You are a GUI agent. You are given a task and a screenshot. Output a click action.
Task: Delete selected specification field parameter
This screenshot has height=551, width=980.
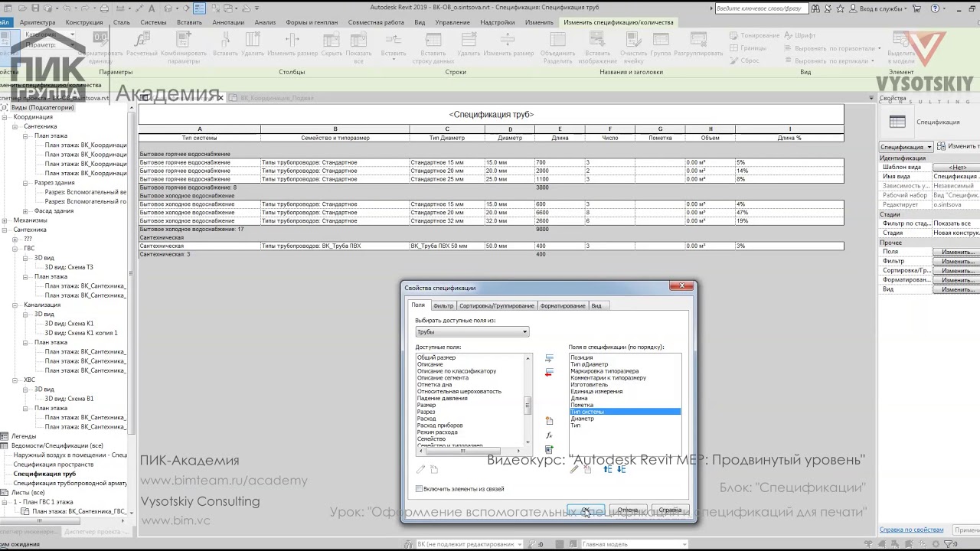tap(587, 469)
